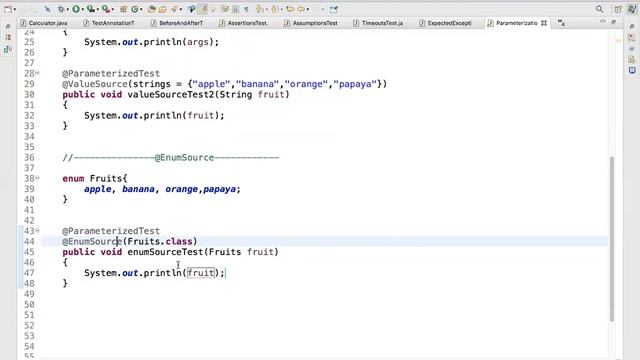Screen dimensions: 640x360
Task: Maximize the editor area icon
Action: pos(613,22)
